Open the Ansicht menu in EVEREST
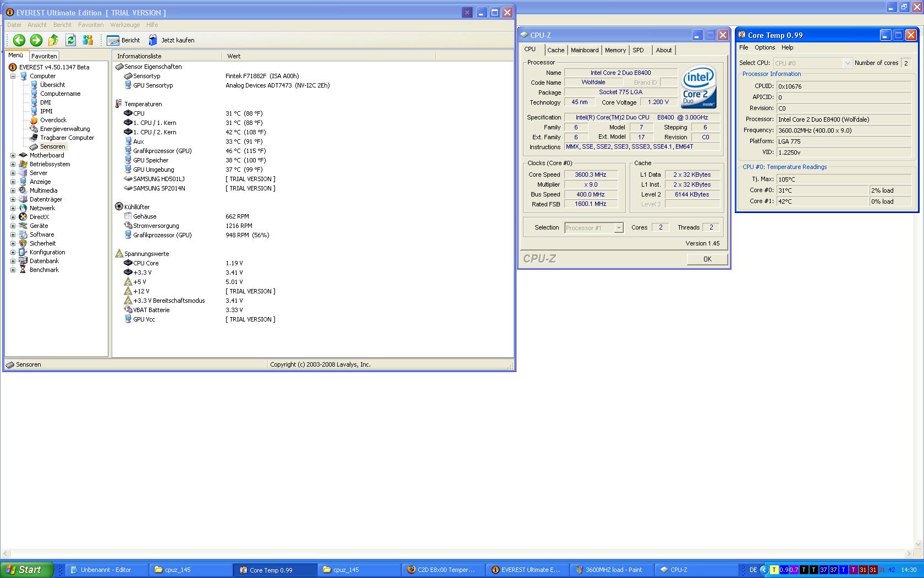924x578 pixels. click(37, 25)
